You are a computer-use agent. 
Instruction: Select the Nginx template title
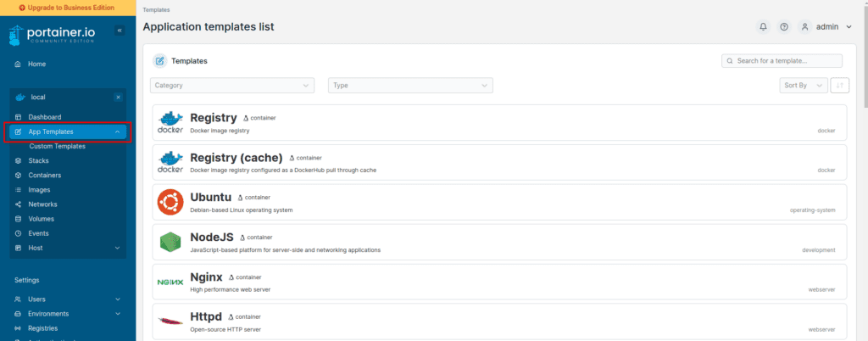206,277
